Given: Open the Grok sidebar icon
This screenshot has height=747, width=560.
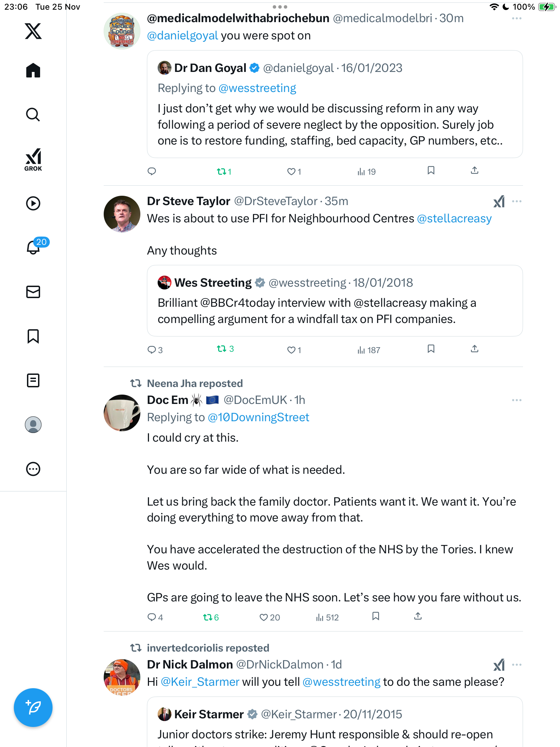Looking at the screenshot, I should (33, 159).
